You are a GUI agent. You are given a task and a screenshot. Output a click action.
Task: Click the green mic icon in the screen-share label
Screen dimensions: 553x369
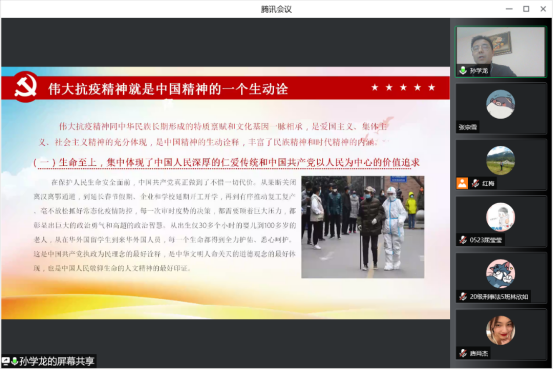(x=14, y=362)
